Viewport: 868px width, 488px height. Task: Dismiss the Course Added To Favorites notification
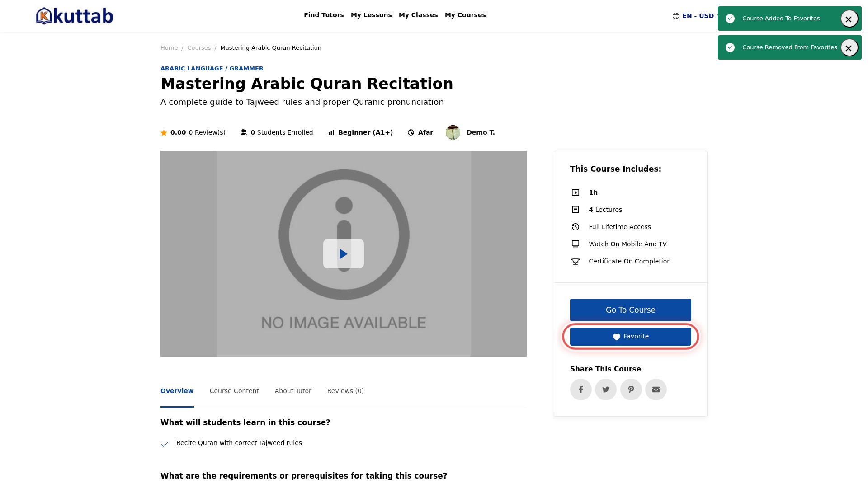coord(849,19)
